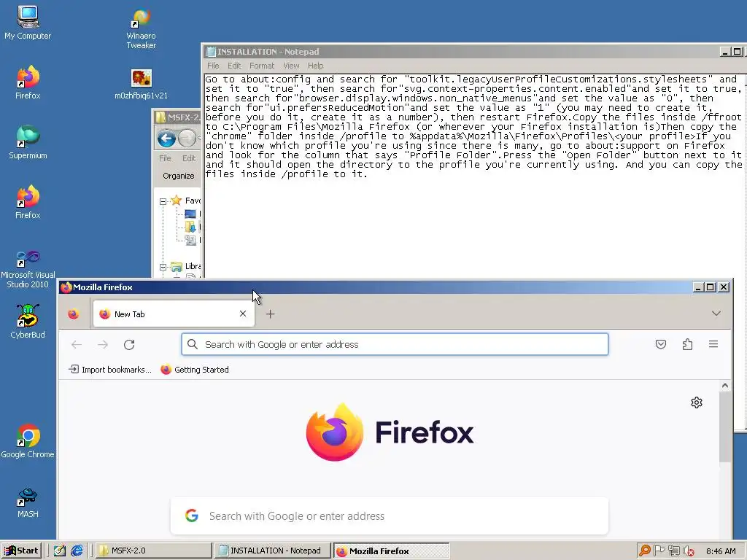Image resolution: width=747 pixels, height=560 pixels.
Task: Collapse the Libraries tree node
Action: point(163,267)
